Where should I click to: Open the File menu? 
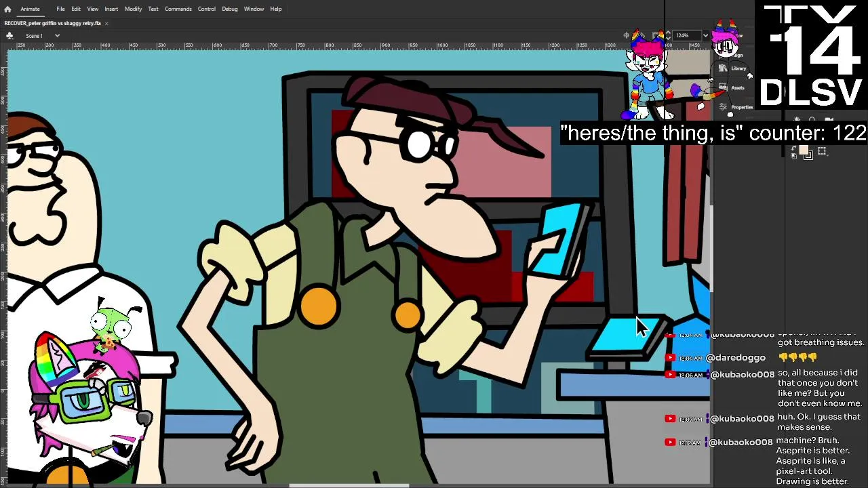(x=60, y=9)
